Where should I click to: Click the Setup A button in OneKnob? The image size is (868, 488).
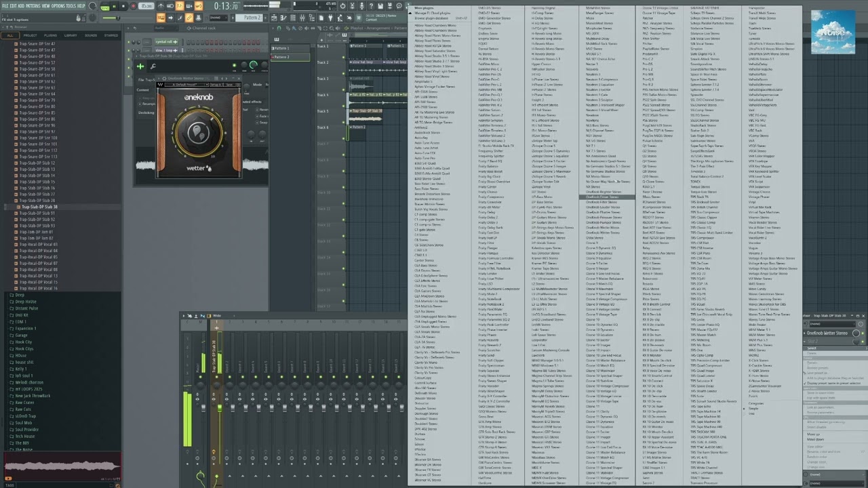click(x=216, y=85)
